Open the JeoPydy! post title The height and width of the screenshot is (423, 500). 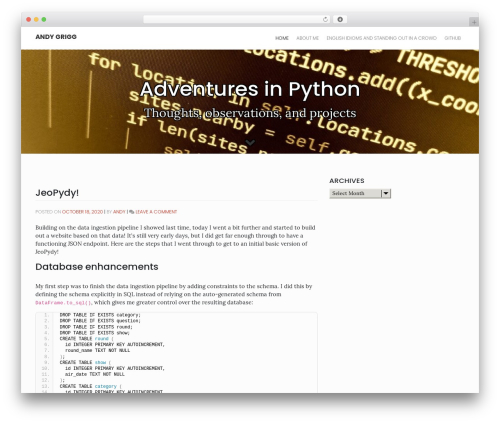tap(57, 193)
